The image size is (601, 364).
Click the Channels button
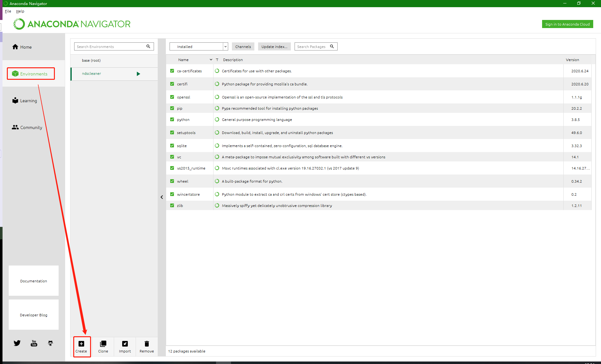pos(243,46)
